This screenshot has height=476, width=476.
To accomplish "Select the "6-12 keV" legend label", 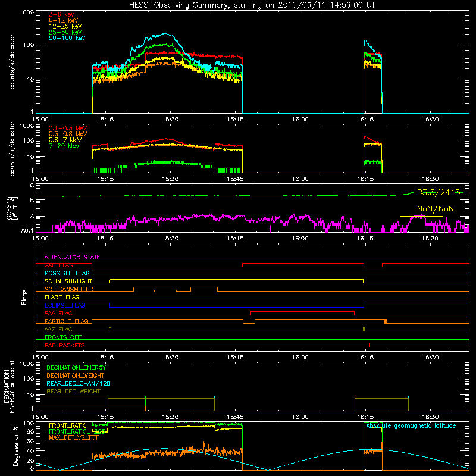I will [x=64, y=20].
